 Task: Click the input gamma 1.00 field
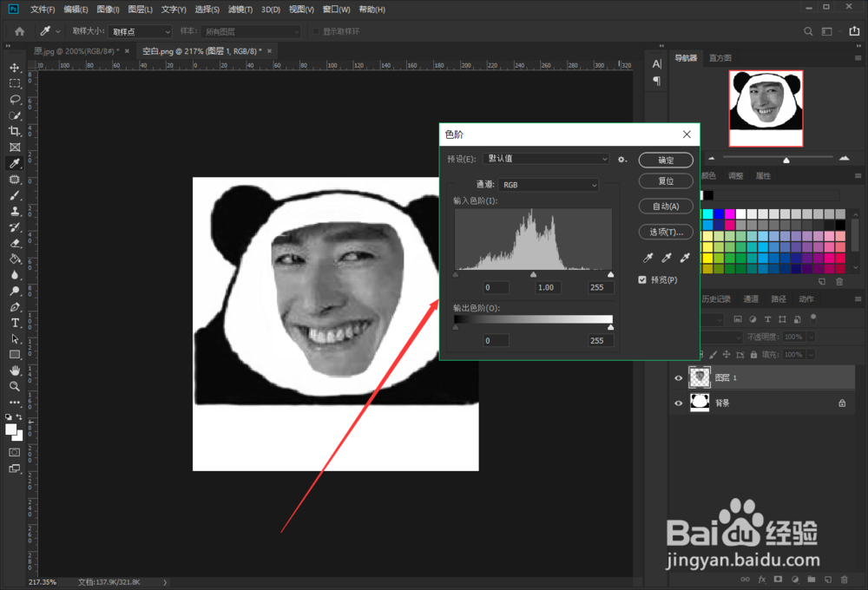[x=548, y=287]
